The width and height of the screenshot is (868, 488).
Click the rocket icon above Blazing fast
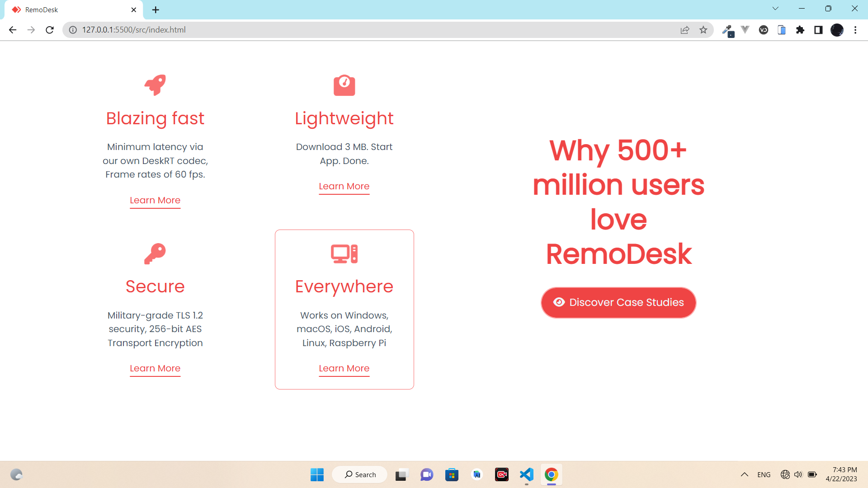(x=155, y=85)
